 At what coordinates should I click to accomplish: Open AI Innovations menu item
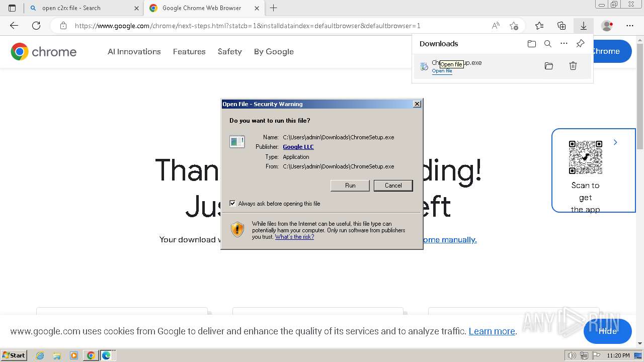(x=134, y=52)
